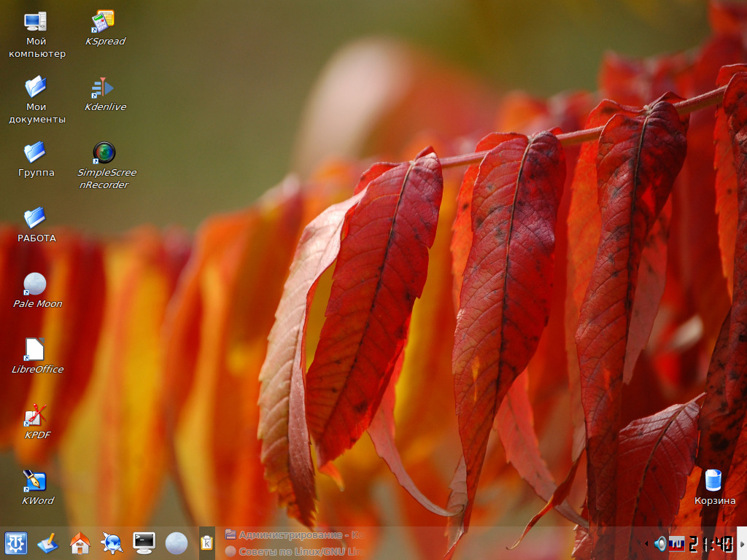The height and width of the screenshot is (560, 747).
Task: Expand the hidden system tray icons arrow
Action: tap(646, 544)
